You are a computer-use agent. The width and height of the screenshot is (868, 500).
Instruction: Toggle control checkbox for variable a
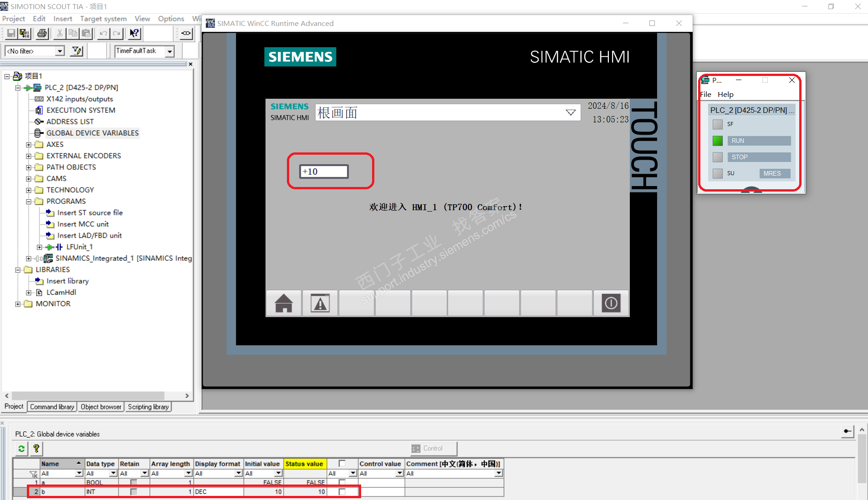(342, 482)
